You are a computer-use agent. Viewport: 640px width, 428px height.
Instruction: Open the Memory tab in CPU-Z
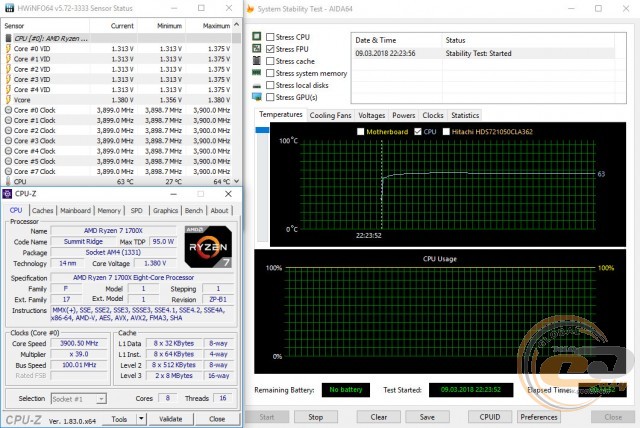tap(109, 211)
